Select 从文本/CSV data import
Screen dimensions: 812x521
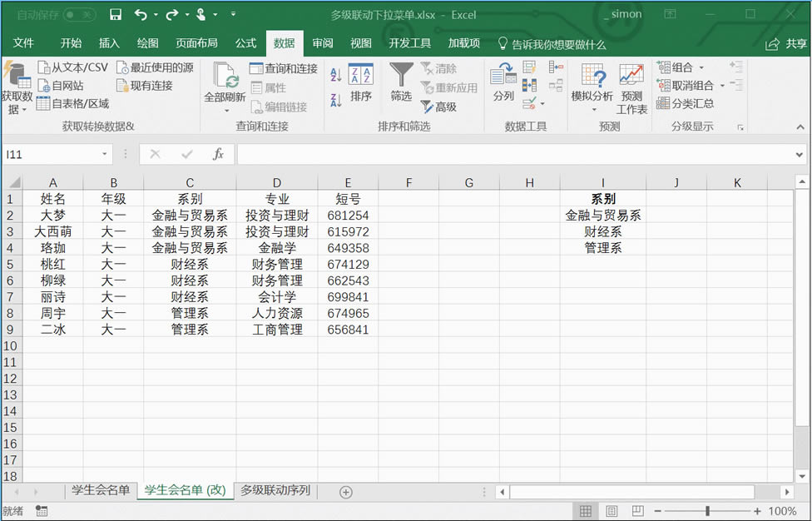pos(77,67)
